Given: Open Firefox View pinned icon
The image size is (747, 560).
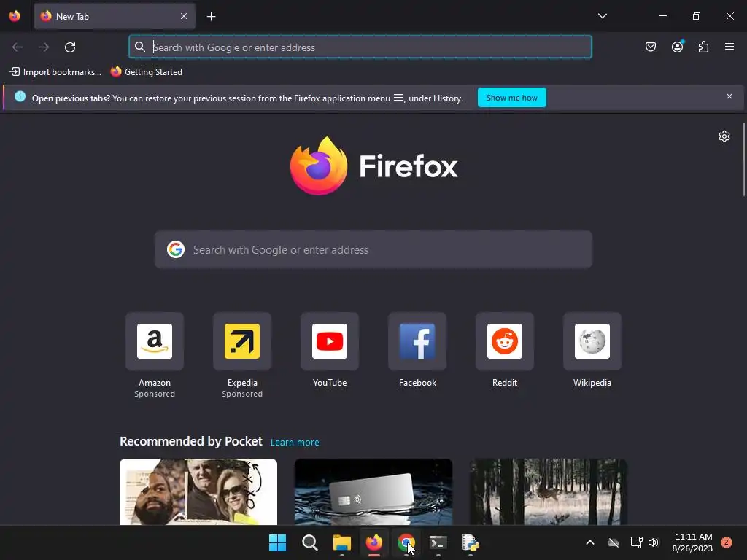Looking at the screenshot, I should point(15,16).
